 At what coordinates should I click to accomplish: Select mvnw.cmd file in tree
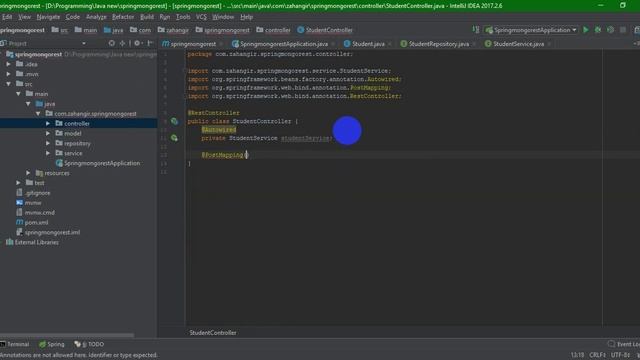[36, 212]
